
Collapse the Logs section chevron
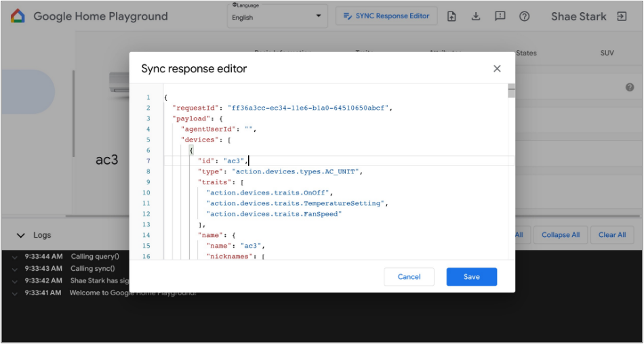(21, 235)
